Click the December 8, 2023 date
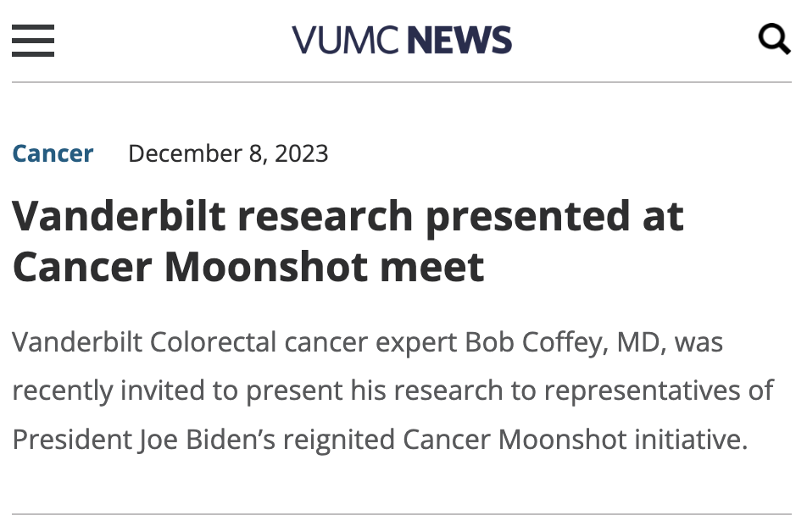The width and height of the screenshot is (807, 532). pos(228,153)
